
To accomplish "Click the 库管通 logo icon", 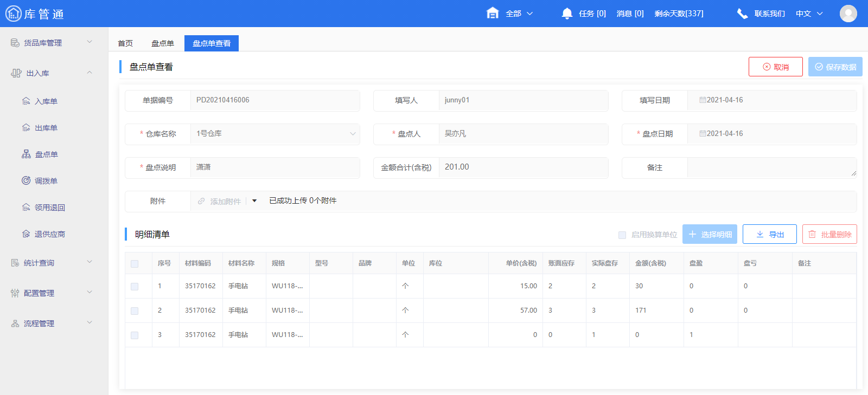I will pyautogui.click(x=13, y=14).
